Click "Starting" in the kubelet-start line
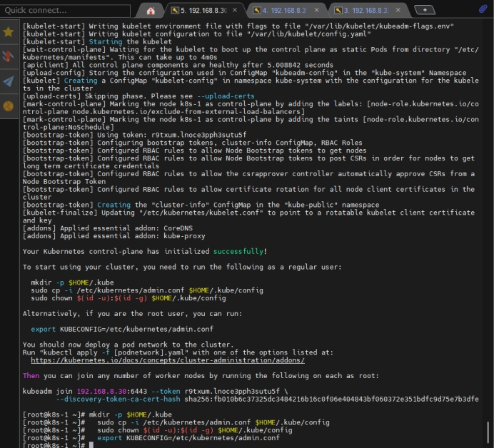The image size is (494, 448). click(105, 41)
